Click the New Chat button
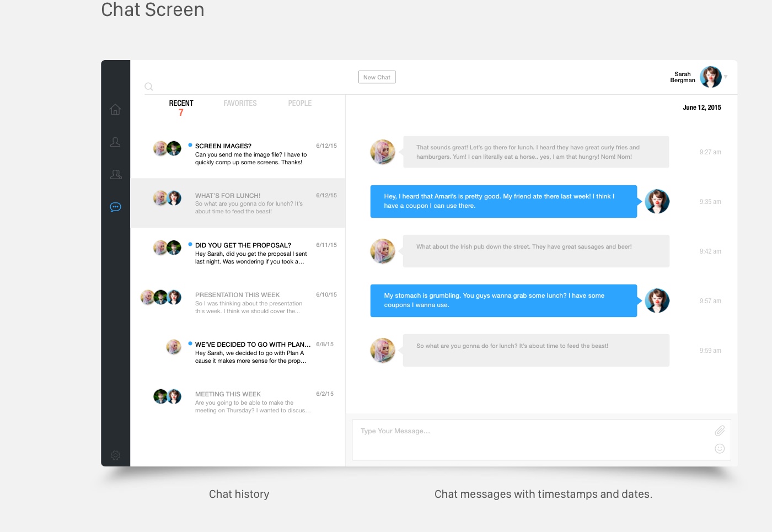Image resolution: width=772 pixels, height=532 pixels. [377, 77]
